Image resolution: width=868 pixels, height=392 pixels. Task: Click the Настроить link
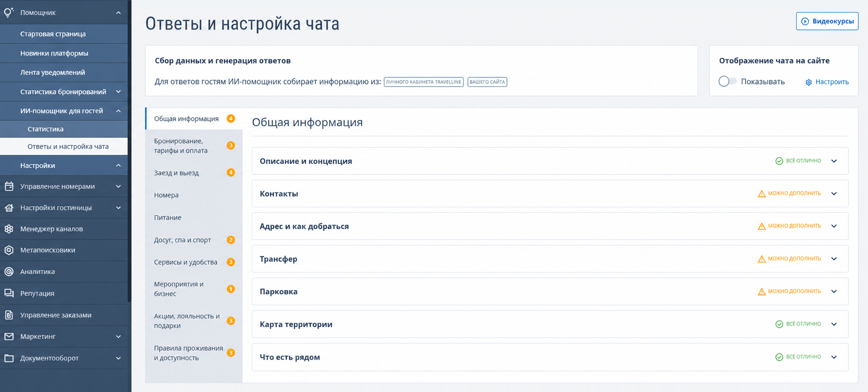[832, 82]
